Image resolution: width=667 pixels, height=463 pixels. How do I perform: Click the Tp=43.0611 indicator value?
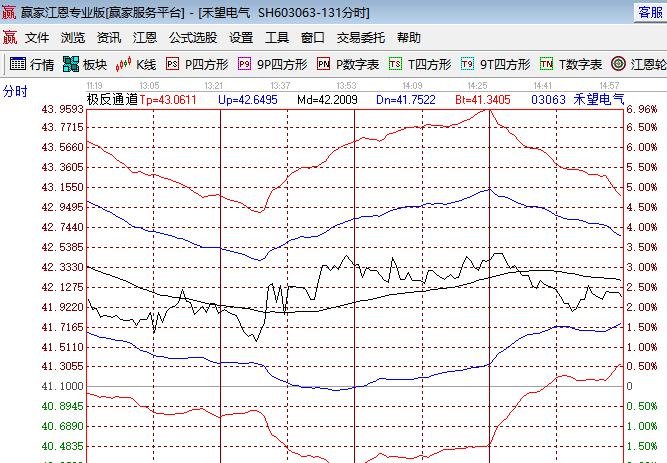click(x=168, y=100)
